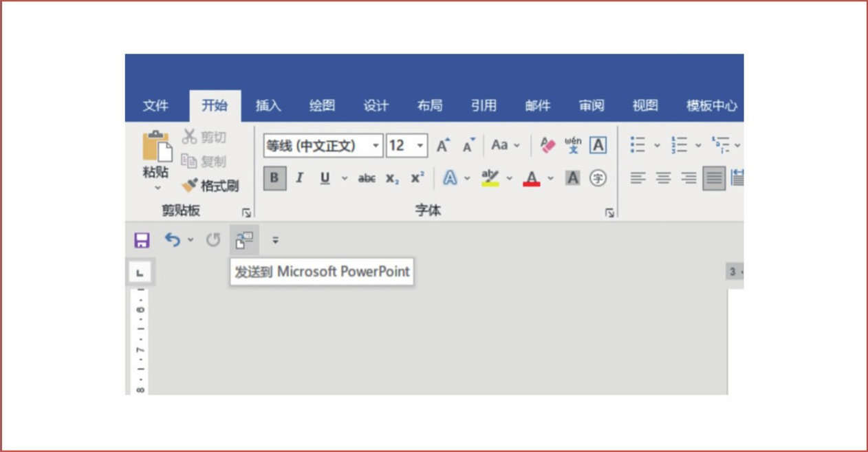Open the Aa change case menu
Image resolution: width=868 pixels, height=452 pixels.
coord(506,145)
